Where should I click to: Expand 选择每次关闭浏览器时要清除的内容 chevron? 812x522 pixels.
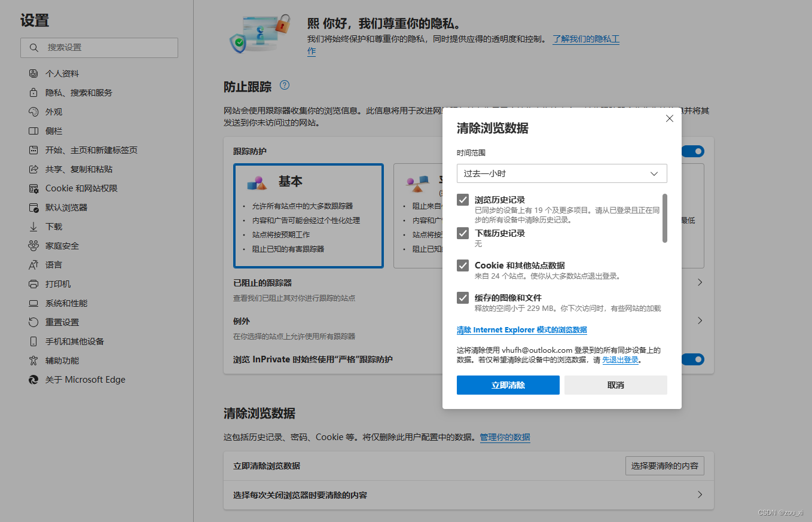pos(700,495)
